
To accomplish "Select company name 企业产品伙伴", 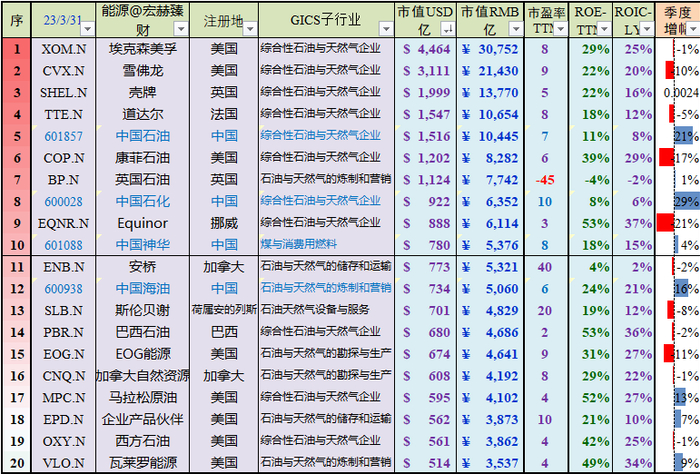I will tap(142, 420).
